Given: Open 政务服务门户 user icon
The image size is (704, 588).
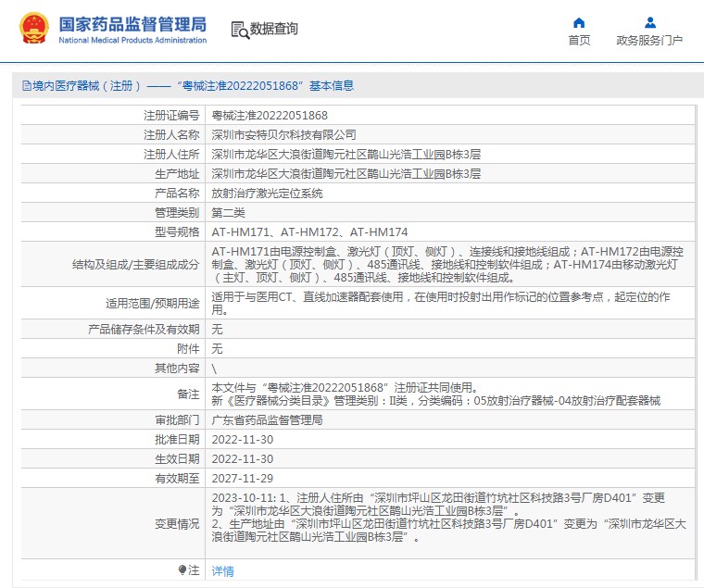Looking at the screenshot, I should [x=649, y=22].
